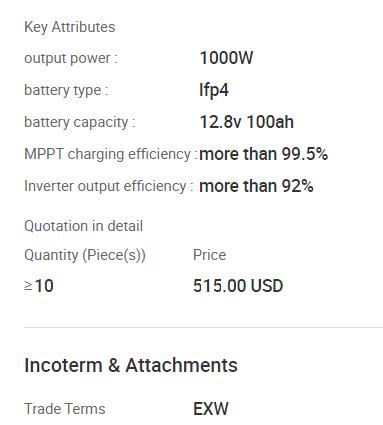Image resolution: width=383 pixels, height=425 pixels.
Task: Click the horizontal divider above Incoterm section
Action: tap(203, 327)
